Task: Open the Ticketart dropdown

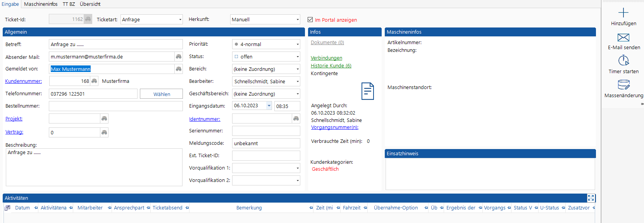Action: (x=180, y=19)
